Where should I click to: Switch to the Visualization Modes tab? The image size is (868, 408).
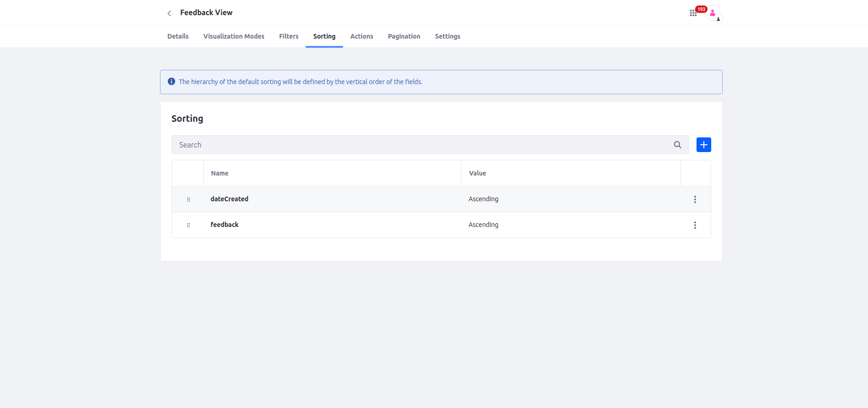(x=234, y=36)
